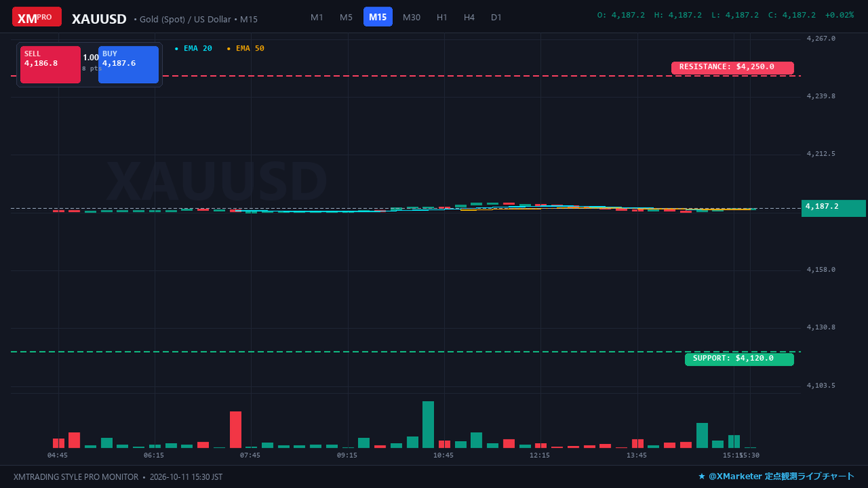Click the H: 4,187.2 high value

click(x=678, y=15)
